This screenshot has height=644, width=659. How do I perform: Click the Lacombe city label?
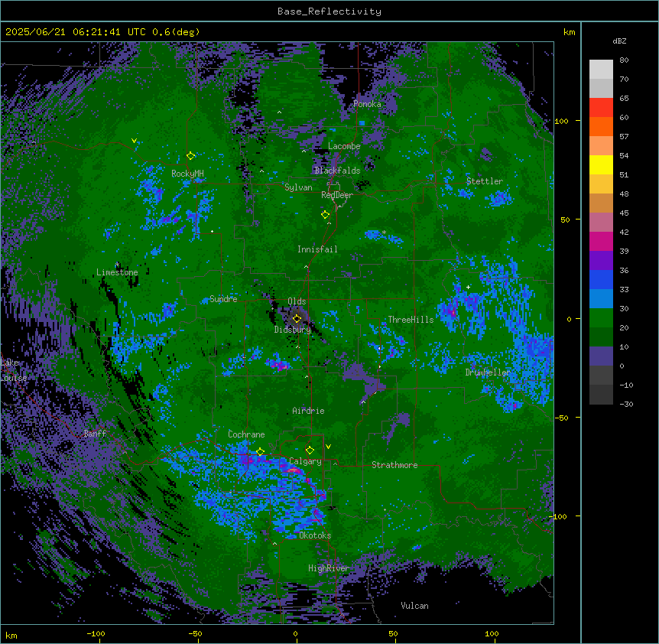[344, 146]
